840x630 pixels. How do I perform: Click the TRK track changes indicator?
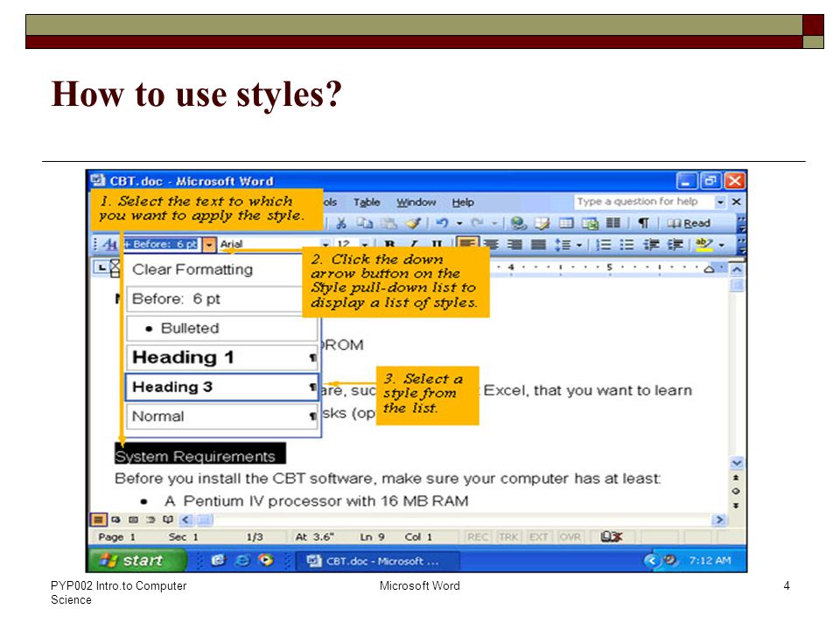508,536
